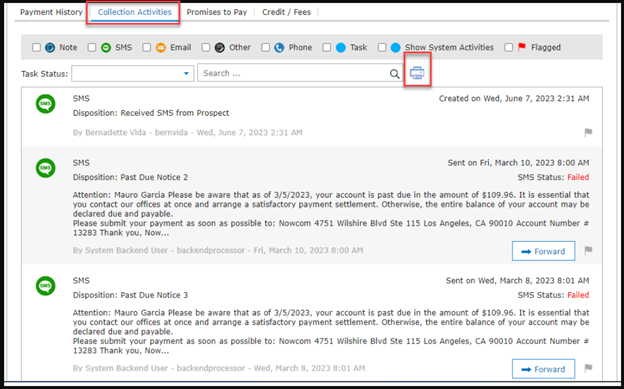This screenshot has width=624, height=389.
Task: Select the Collection Activities tab
Action: click(135, 12)
